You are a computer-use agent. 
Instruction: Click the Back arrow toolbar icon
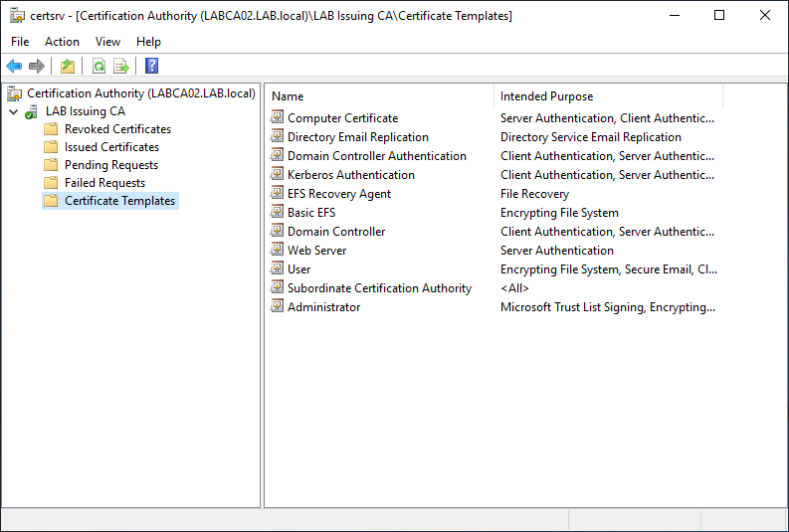coord(14,66)
